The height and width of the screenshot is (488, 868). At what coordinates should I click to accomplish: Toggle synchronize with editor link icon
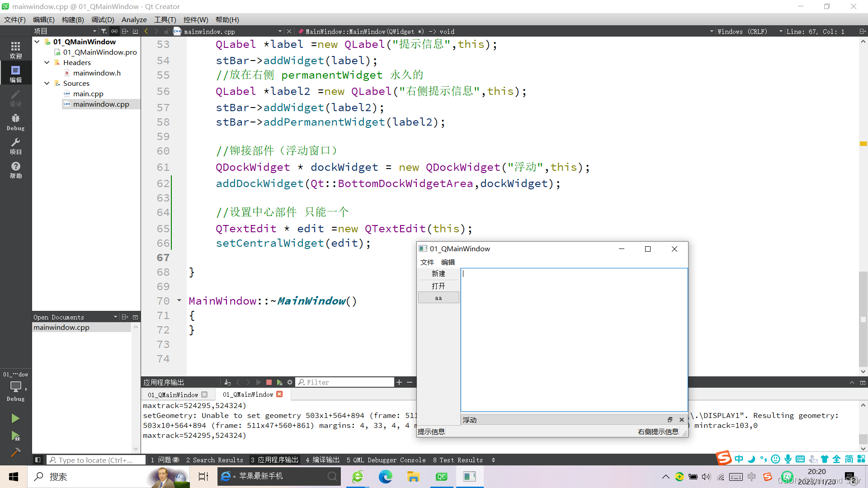[x=114, y=31]
